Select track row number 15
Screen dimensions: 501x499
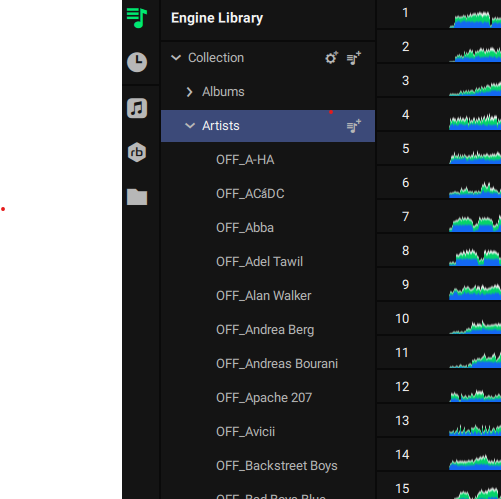tap(402, 489)
